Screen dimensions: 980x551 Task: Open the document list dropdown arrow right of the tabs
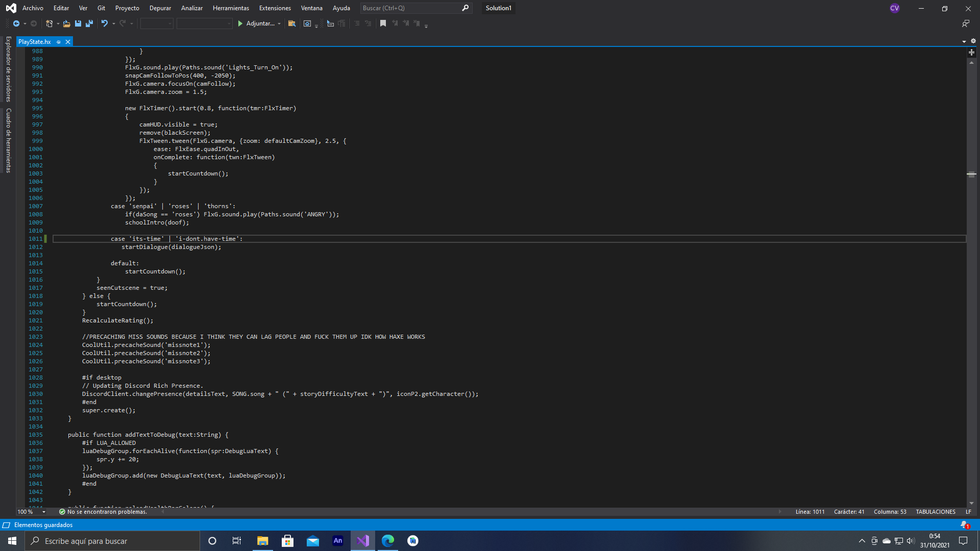(x=964, y=42)
